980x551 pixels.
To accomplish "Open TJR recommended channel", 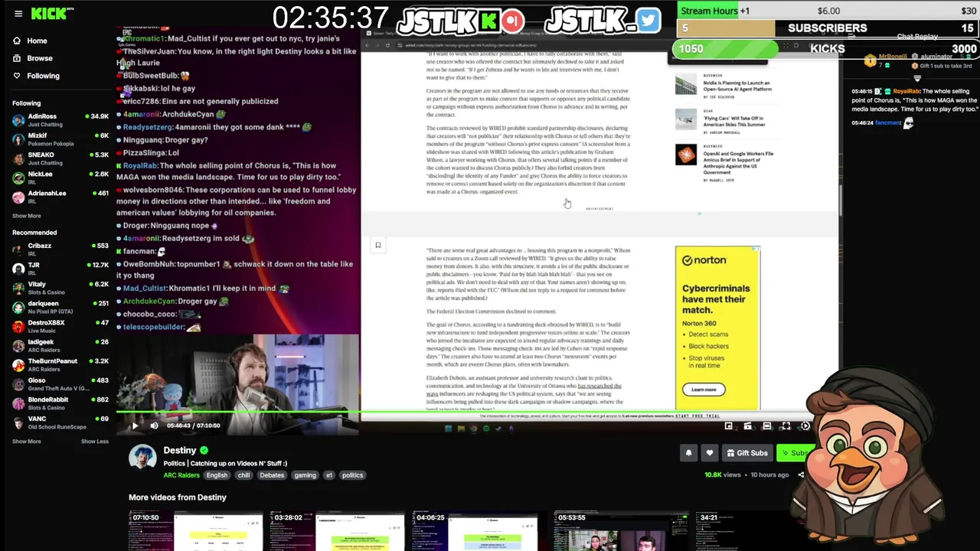I will pyautogui.click(x=60, y=269).
